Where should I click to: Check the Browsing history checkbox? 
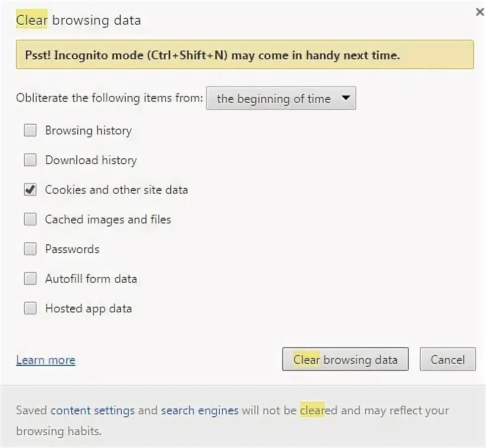(31, 131)
